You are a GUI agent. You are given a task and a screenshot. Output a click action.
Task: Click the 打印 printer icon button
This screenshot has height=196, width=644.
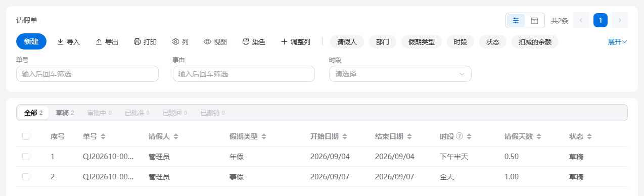click(x=145, y=42)
